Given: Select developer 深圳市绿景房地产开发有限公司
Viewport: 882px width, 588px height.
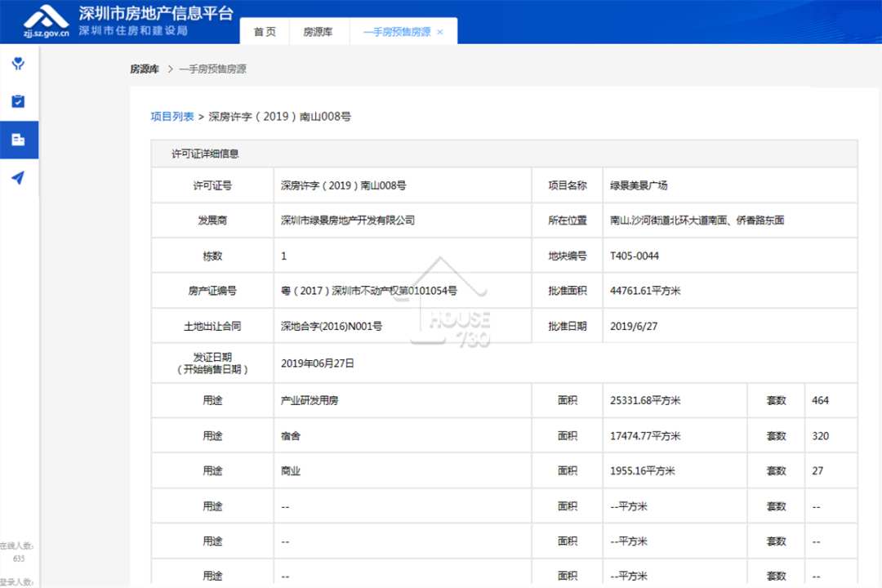Looking at the screenshot, I should [x=348, y=220].
